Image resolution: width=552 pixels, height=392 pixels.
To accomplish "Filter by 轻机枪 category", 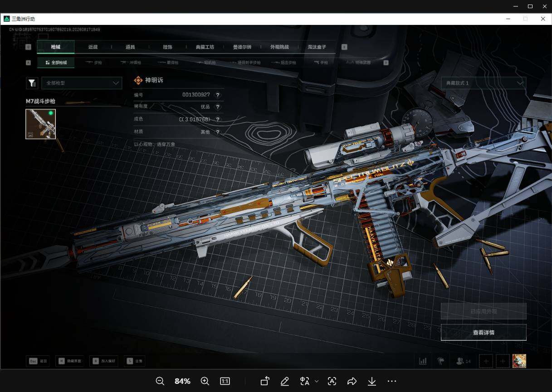I will (x=206, y=63).
